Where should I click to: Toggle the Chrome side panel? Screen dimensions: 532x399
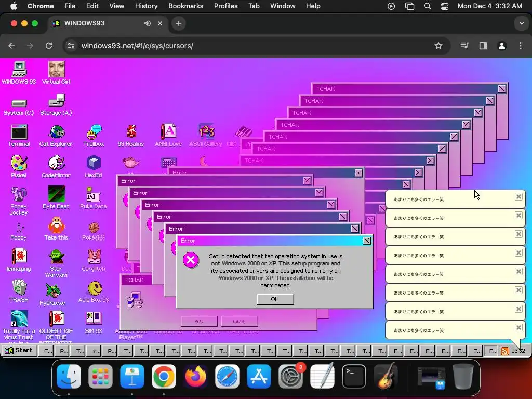pos(483,46)
